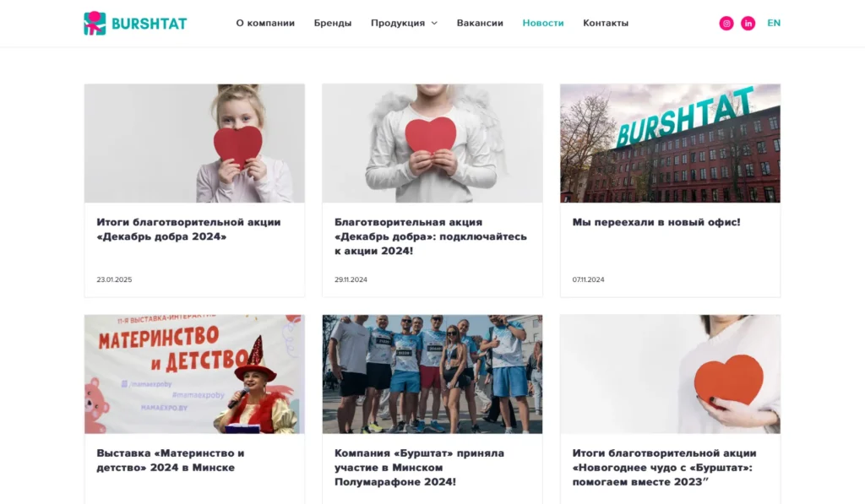Screen dimensions: 865x504
Task: Click the 29.11.2024 dated news card
Action: 432,191
